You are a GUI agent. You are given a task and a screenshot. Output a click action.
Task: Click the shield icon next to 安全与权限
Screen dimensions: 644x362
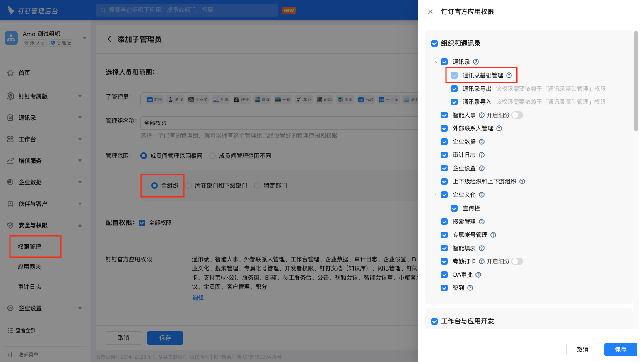[x=10, y=225]
